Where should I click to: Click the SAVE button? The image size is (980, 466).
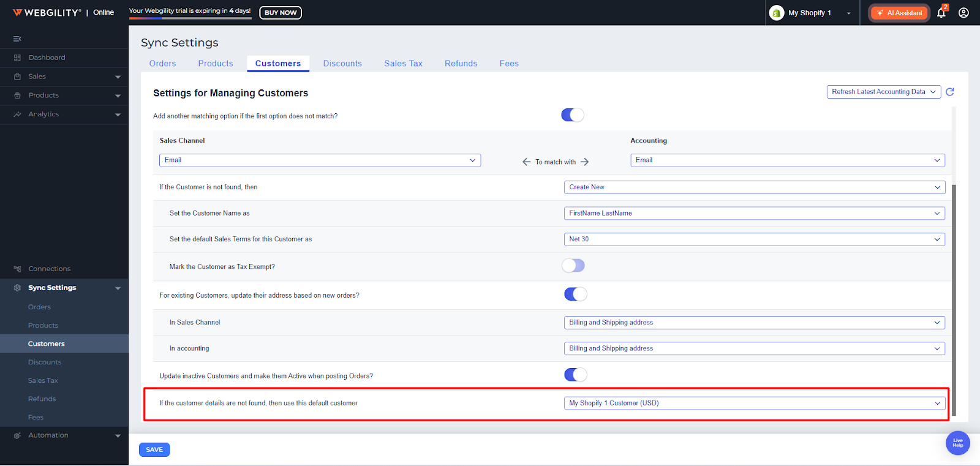154,449
